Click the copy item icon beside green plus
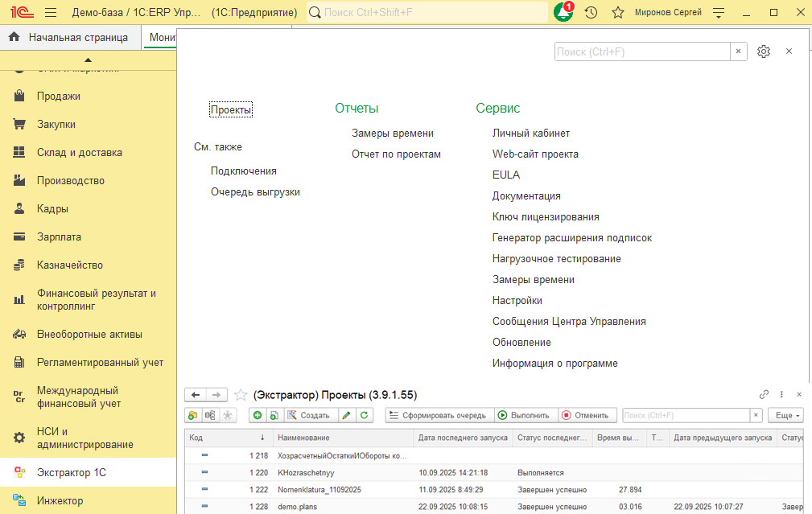The width and height of the screenshot is (812, 514). click(x=274, y=415)
